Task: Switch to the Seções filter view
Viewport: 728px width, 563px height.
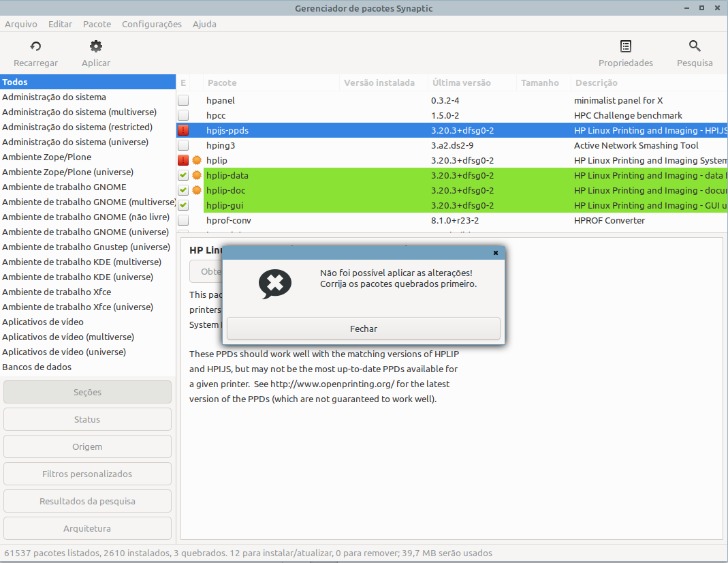Action: tap(87, 392)
